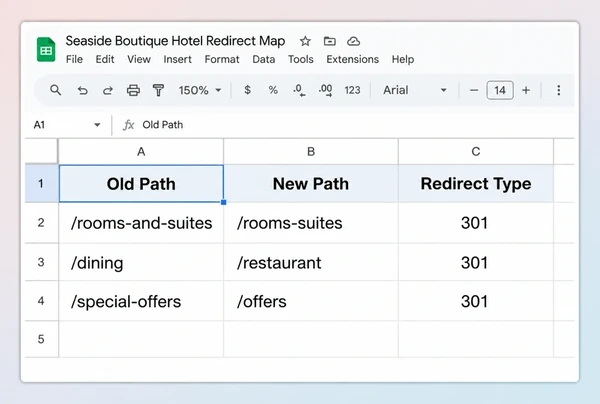Open the File menu
The image size is (600, 404).
click(x=74, y=59)
